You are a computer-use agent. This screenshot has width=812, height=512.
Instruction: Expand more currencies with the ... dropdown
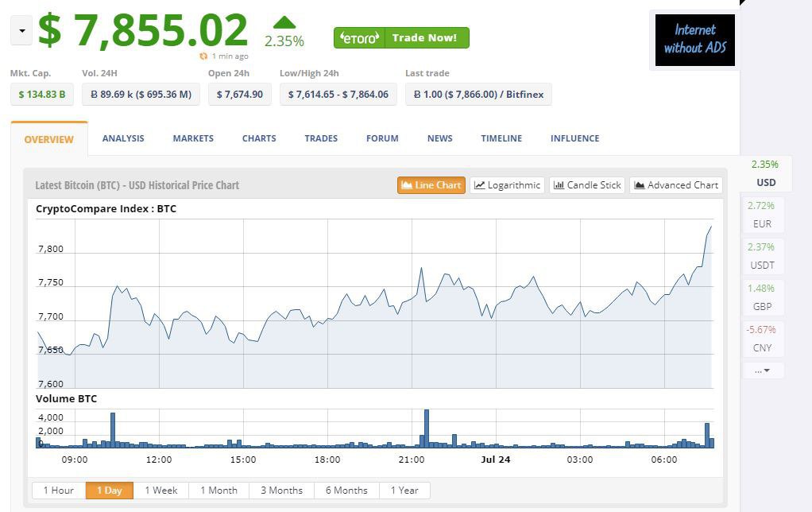tap(762, 370)
